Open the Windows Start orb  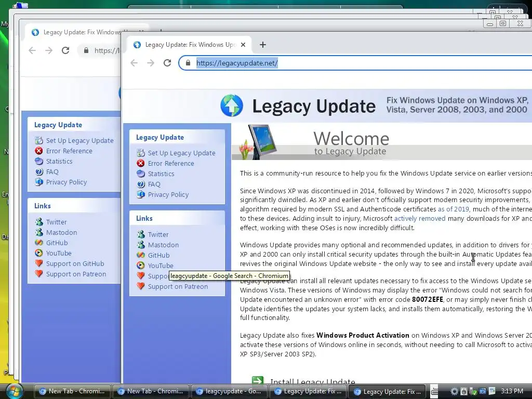[14, 391]
